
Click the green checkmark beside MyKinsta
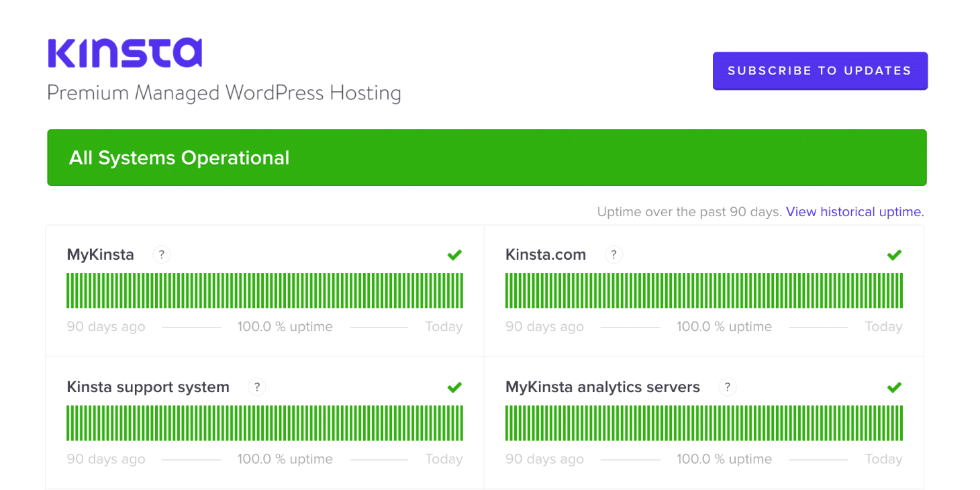[x=454, y=255]
